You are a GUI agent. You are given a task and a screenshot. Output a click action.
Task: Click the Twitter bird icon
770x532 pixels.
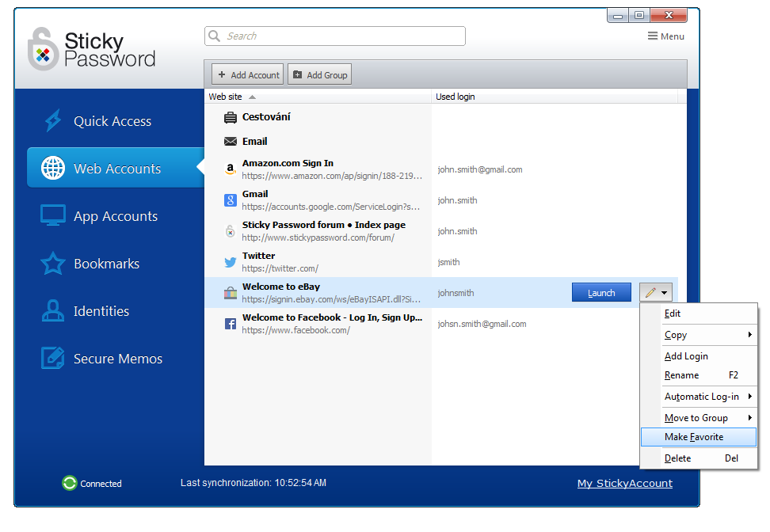point(231,262)
